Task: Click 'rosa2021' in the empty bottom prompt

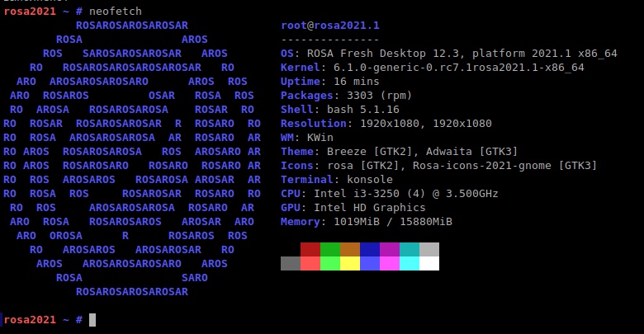Action: (x=30, y=320)
